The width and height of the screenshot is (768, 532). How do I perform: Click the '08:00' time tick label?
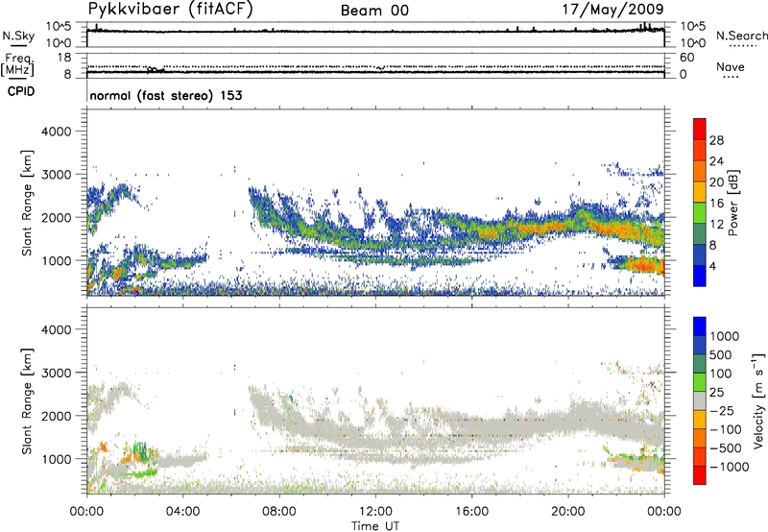279,512
